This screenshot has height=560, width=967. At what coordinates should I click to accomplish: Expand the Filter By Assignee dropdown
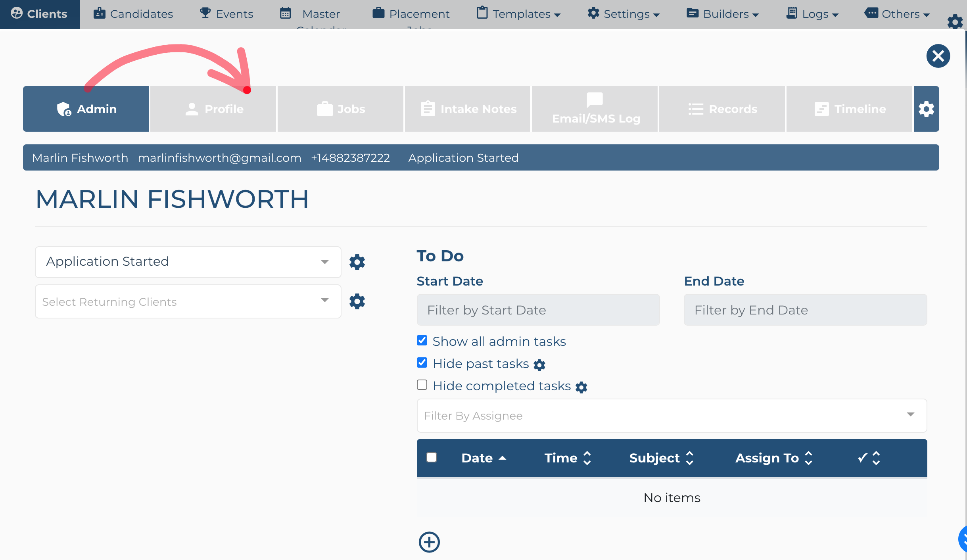click(672, 416)
